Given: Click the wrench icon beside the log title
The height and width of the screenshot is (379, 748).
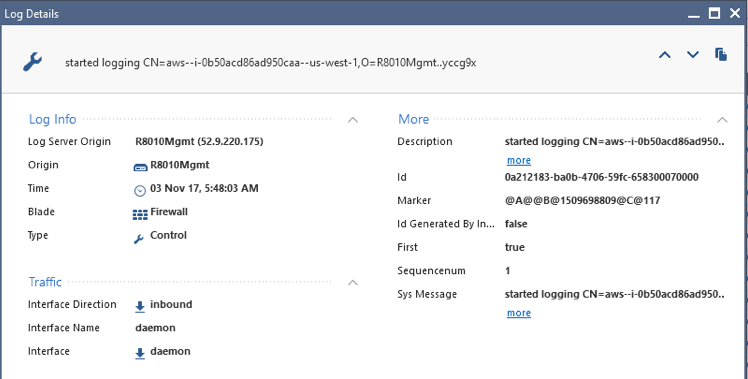Looking at the screenshot, I should pyautogui.click(x=32, y=62).
